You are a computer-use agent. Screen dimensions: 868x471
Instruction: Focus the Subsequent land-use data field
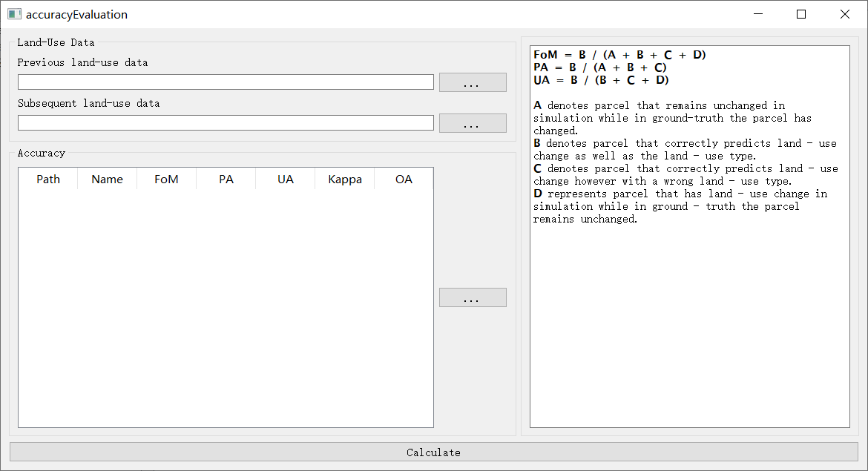click(x=226, y=123)
